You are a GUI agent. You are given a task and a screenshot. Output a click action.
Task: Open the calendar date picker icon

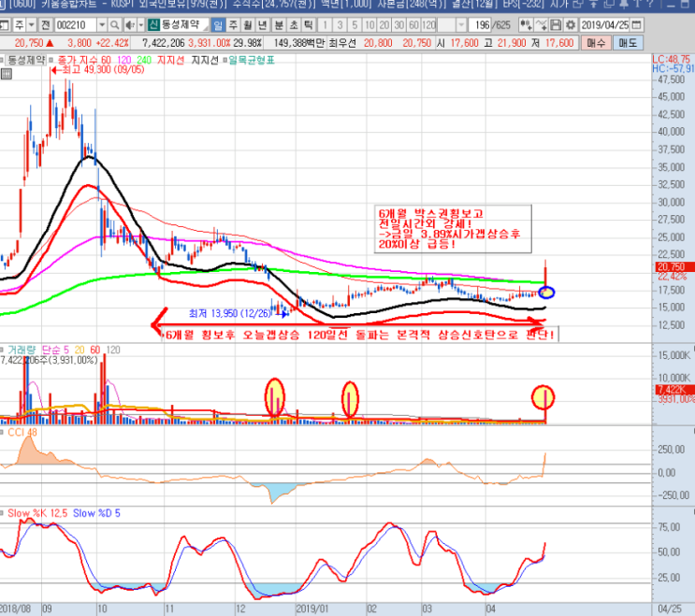tap(636, 25)
